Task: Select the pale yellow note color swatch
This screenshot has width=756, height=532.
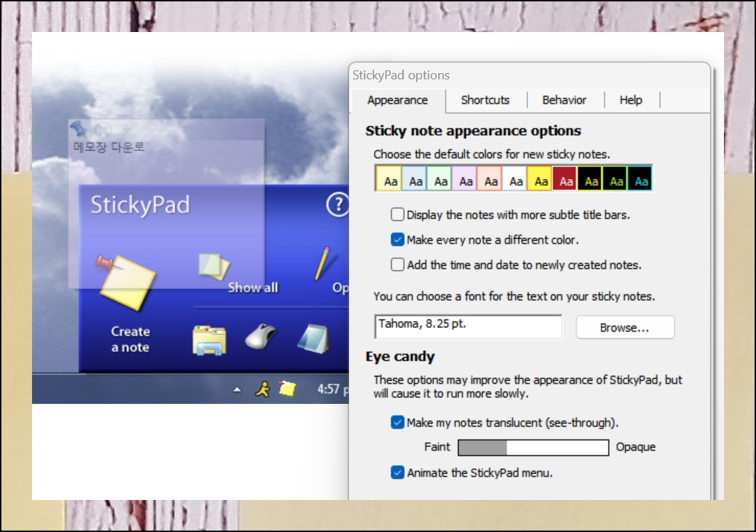Action: click(389, 178)
